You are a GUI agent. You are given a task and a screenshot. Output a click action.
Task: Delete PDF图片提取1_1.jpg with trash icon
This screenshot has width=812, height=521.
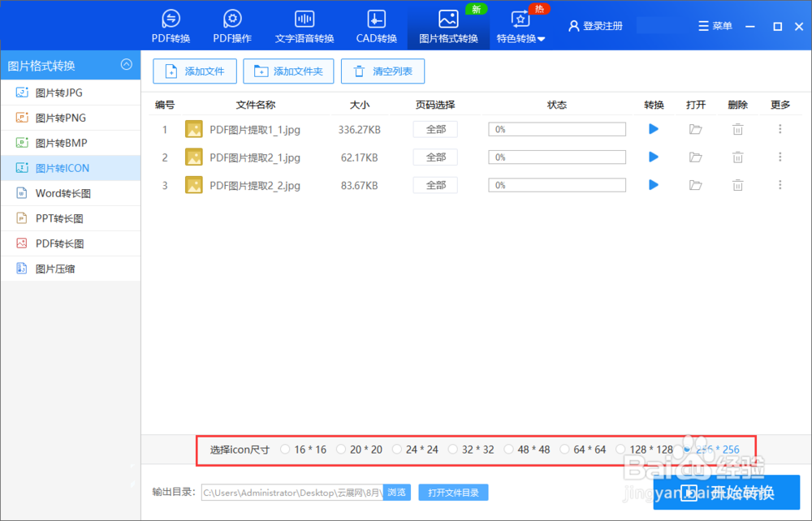coord(738,129)
